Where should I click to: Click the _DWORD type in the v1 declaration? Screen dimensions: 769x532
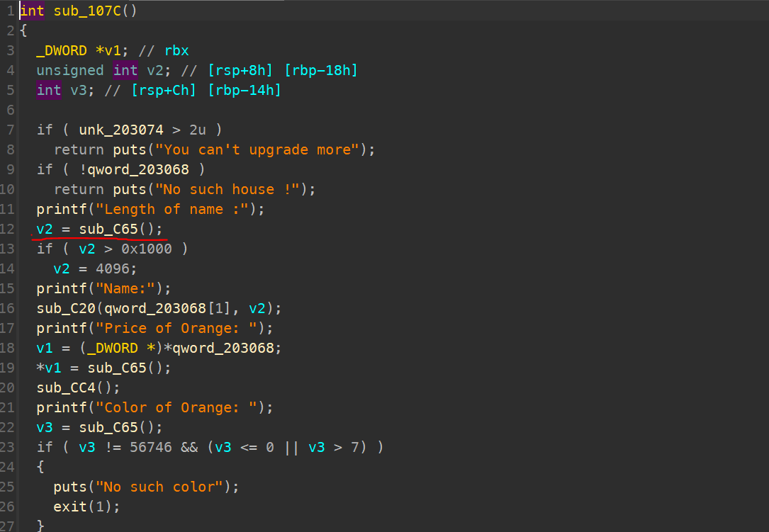[61, 50]
